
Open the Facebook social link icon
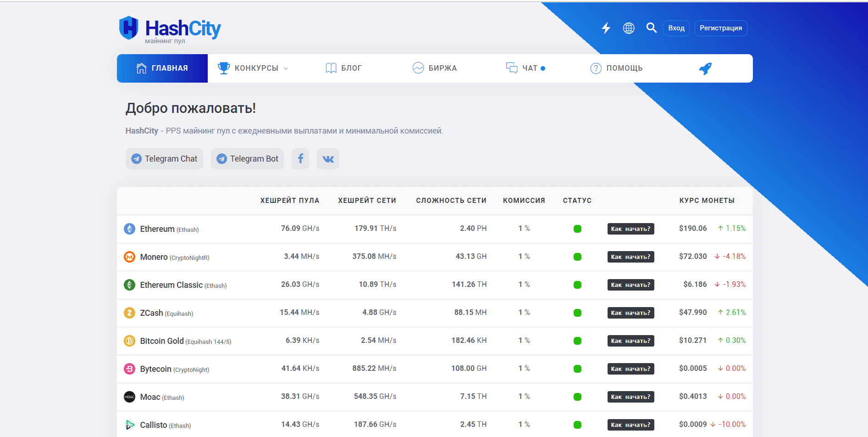point(300,159)
